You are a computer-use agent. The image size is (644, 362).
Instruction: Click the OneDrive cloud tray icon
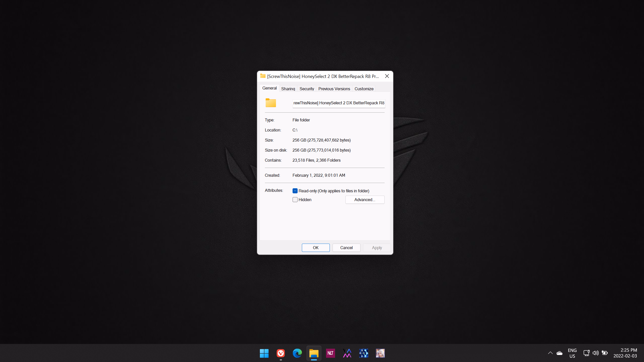[559, 353]
